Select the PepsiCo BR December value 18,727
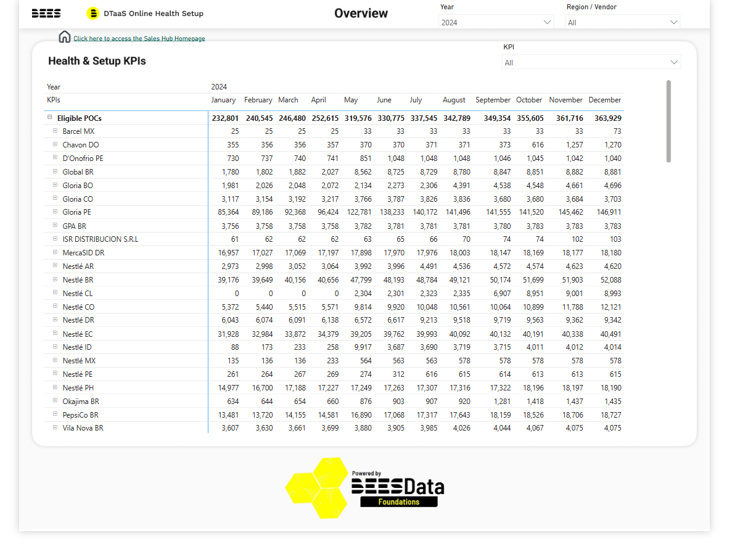 [x=610, y=415]
